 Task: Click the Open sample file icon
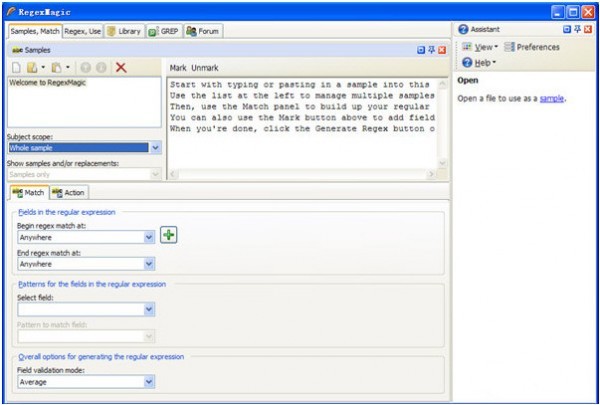tap(33, 67)
